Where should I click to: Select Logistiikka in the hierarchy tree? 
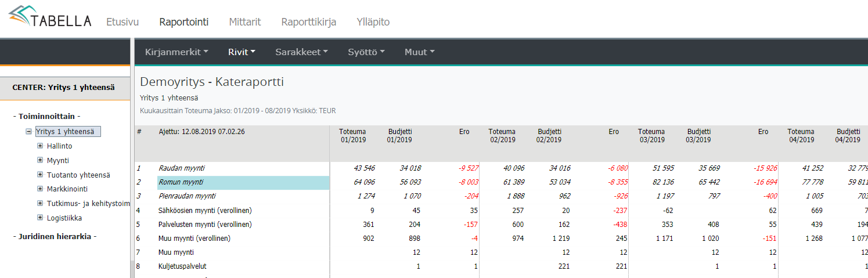pos(64,218)
